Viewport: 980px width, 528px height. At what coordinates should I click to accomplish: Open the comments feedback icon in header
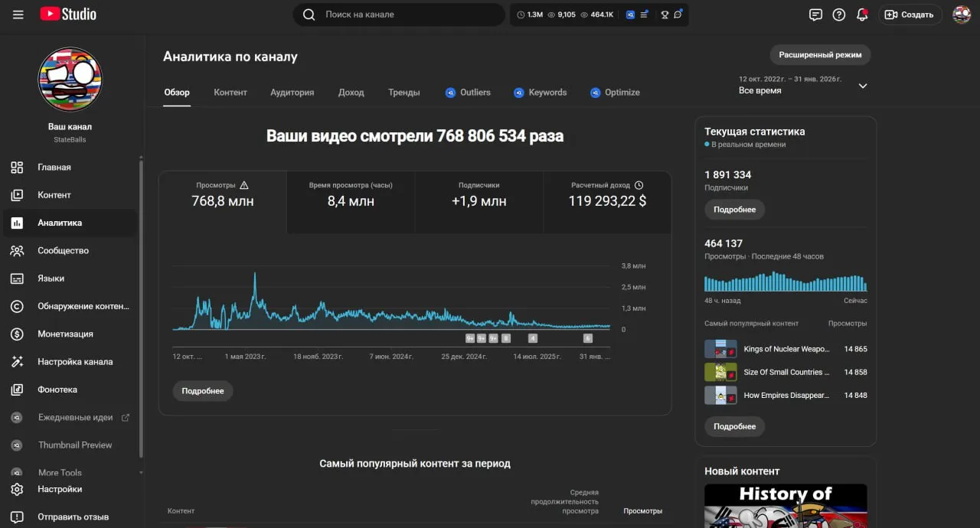click(x=815, y=15)
